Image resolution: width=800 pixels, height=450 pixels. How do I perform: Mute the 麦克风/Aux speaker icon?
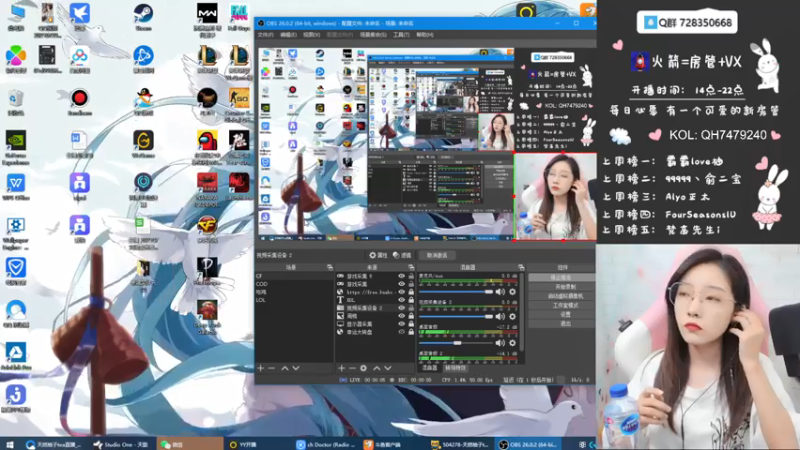(x=500, y=292)
